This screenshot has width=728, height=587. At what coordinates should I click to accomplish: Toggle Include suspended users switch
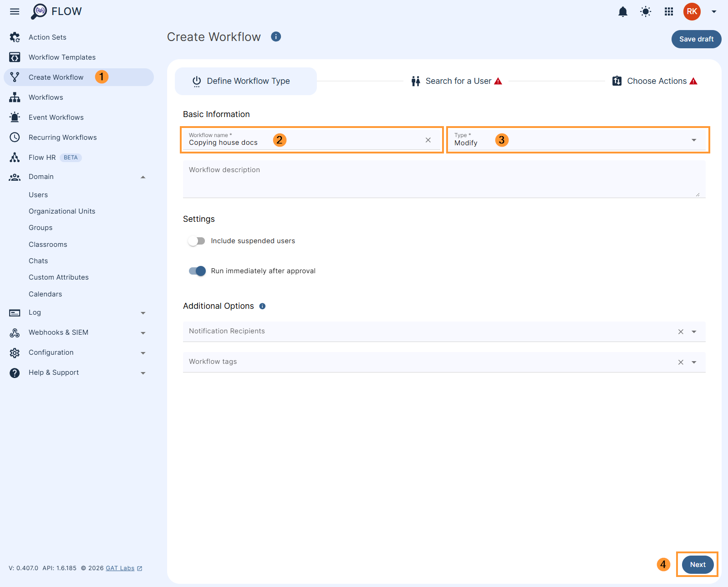click(x=197, y=241)
